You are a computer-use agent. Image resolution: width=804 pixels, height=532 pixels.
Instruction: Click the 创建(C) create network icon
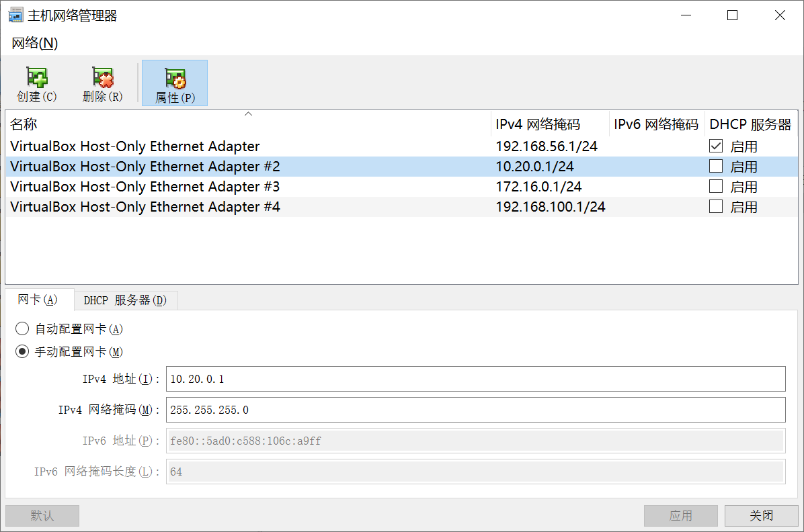(36, 83)
